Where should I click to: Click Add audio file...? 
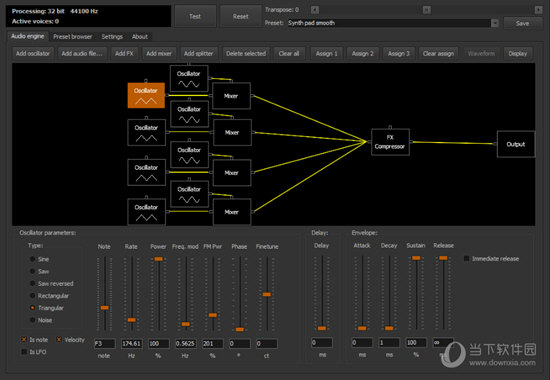[82, 54]
